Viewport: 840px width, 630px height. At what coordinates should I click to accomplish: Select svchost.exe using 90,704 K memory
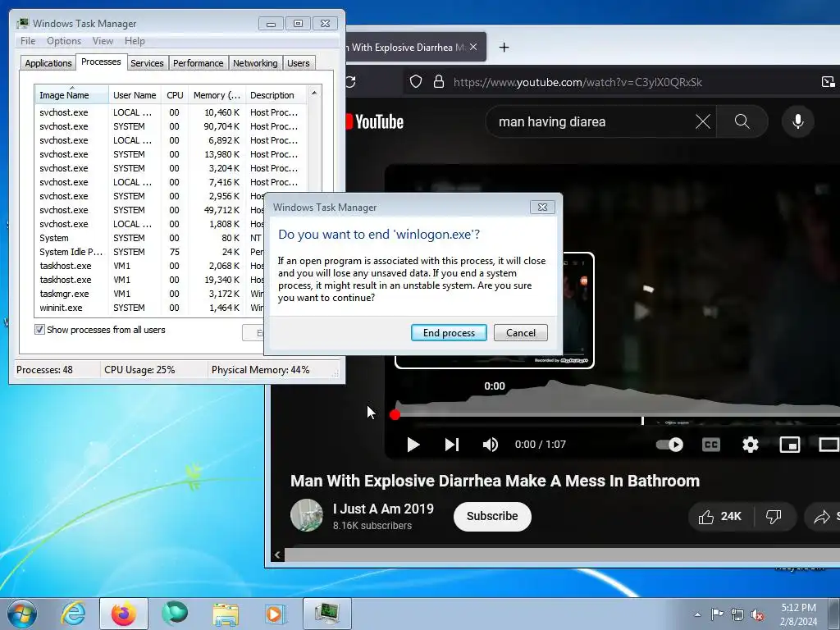coord(171,126)
